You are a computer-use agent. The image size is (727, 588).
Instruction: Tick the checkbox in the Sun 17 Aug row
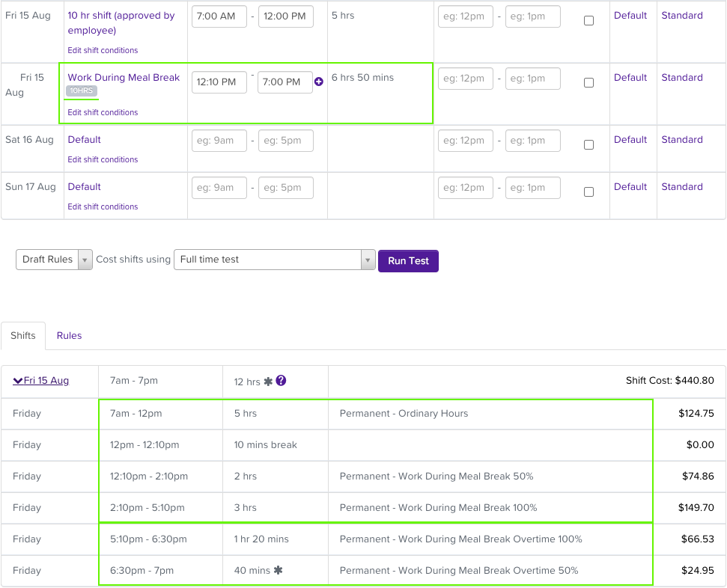click(588, 192)
